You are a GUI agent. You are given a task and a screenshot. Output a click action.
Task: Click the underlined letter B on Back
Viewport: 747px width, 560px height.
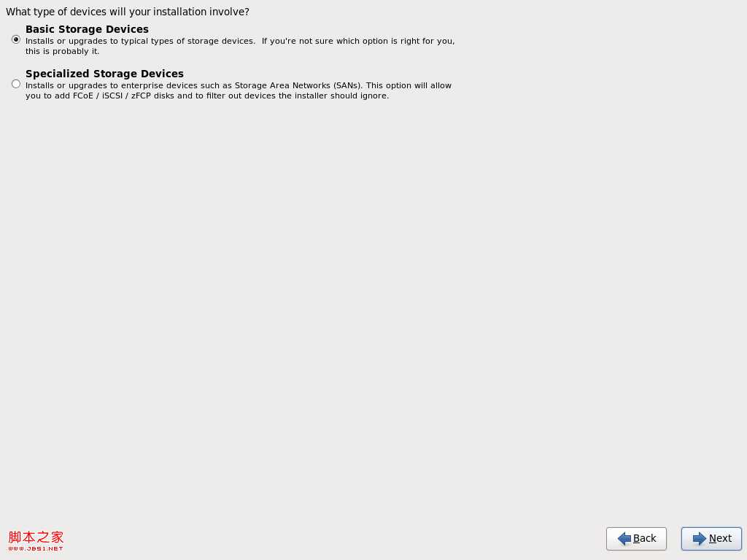[x=636, y=539]
